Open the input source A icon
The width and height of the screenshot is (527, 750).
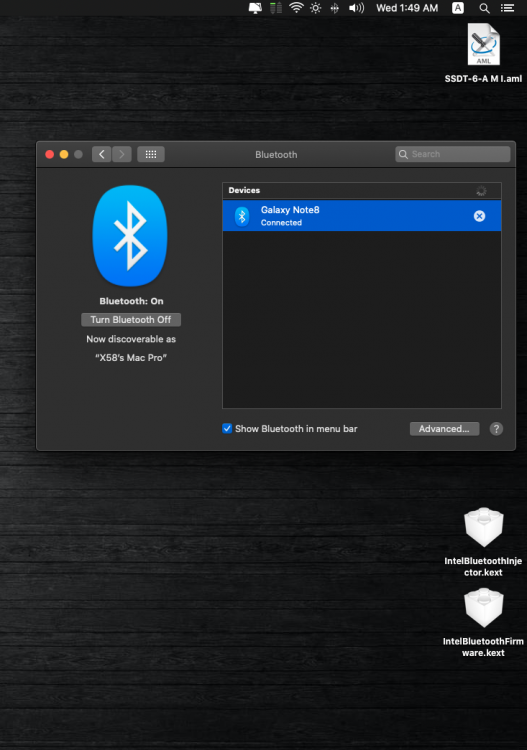pos(458,8)
